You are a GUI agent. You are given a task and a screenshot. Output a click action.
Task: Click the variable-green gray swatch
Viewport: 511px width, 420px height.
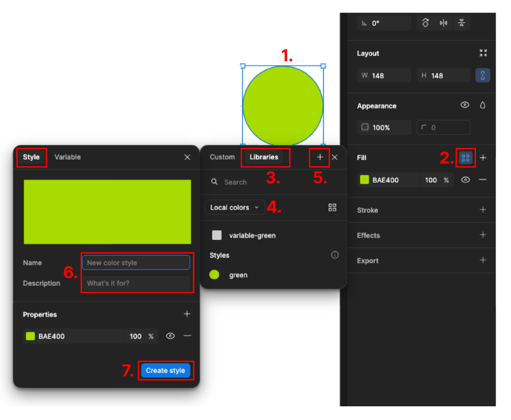[x=217, y=235]
